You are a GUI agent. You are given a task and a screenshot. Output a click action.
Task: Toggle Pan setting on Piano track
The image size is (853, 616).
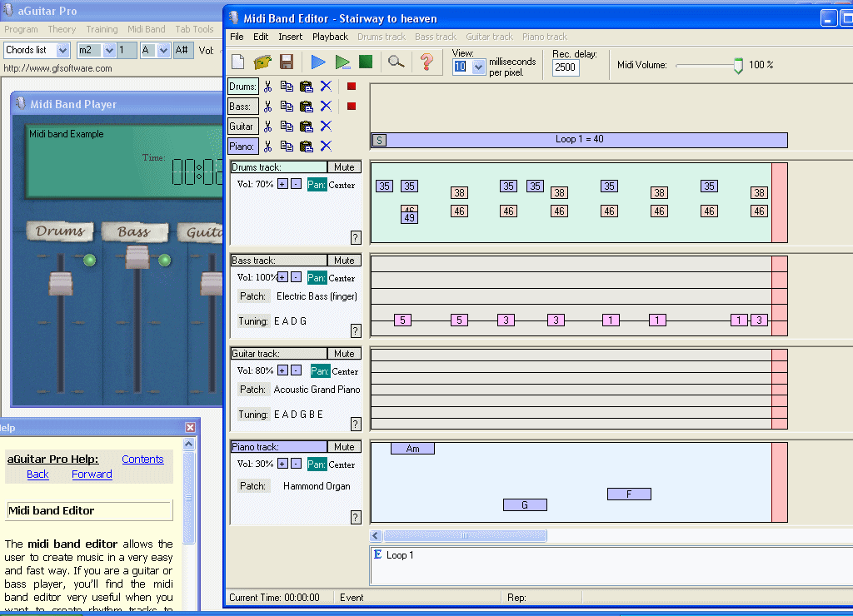point(317,464)
